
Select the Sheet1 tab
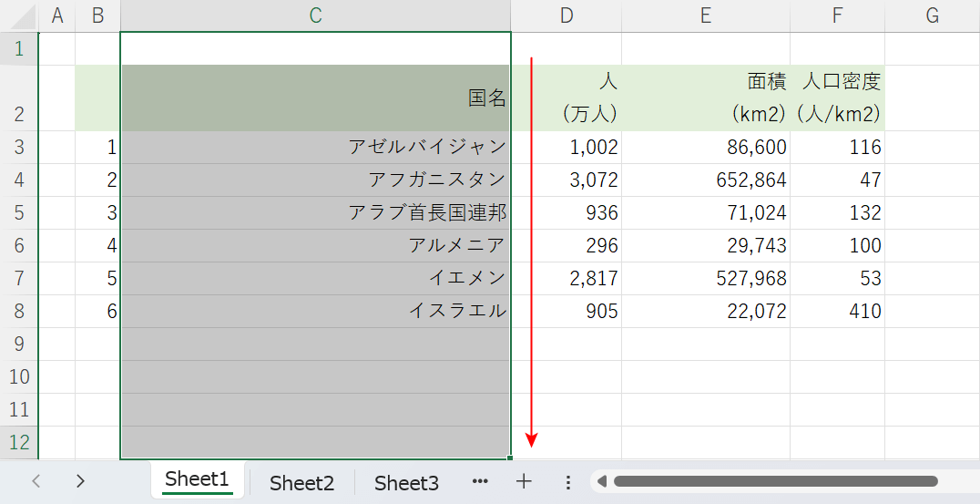[x=197, y=479]
